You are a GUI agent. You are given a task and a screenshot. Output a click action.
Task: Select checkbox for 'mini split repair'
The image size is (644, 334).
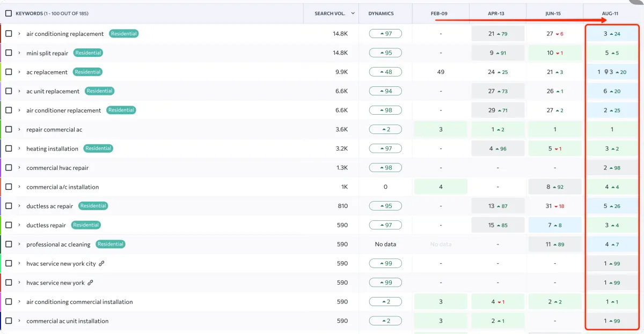tap(9, 53)
